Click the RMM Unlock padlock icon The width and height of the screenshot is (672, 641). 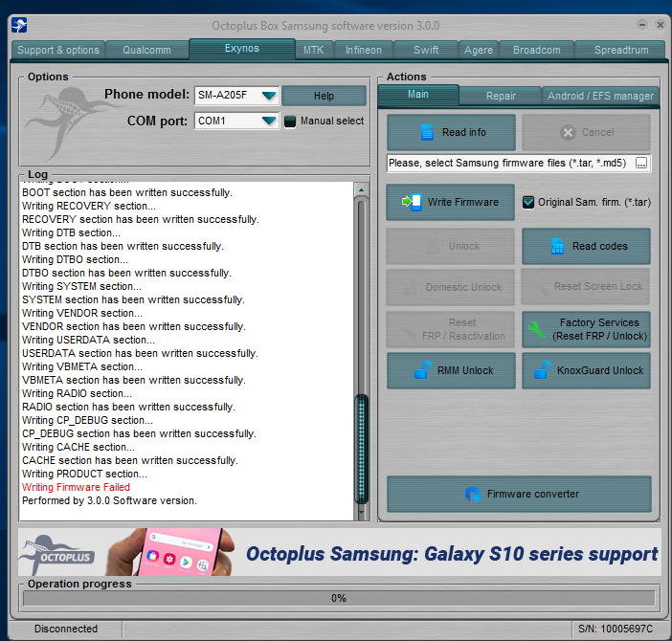[x=422, y=370]
